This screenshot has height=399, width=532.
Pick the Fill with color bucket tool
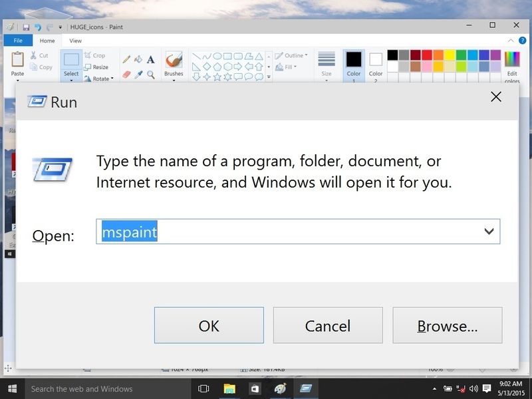[x=138, y=59]
